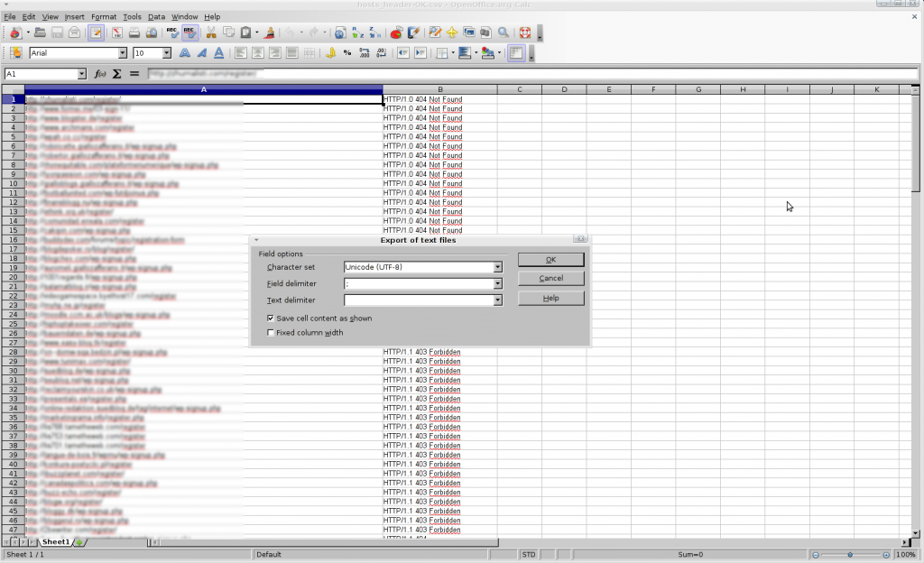Apply Underline formatting icon
The image size is (924, 563).
tap(218, 53)
